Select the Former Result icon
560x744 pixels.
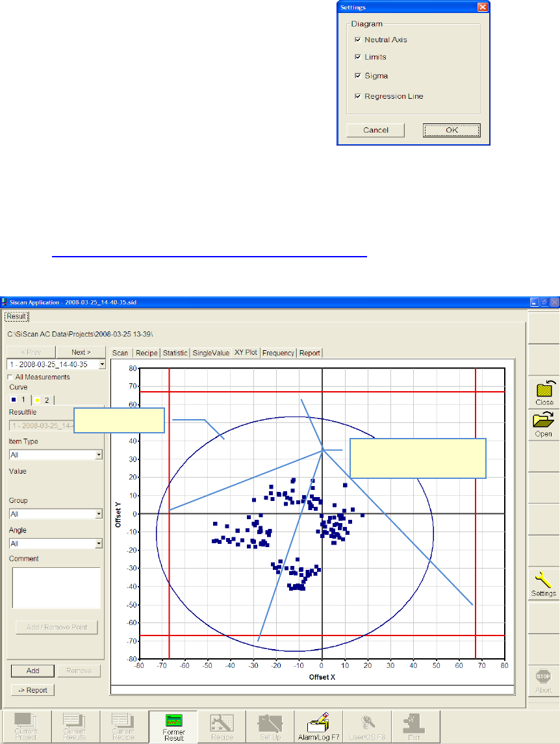click(173, 725)
